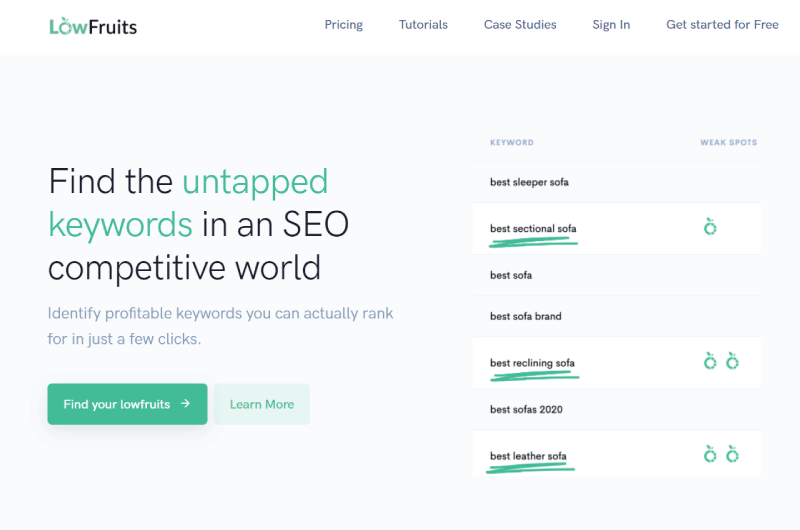Select the best sectional sofa keyword
This screenshot has width=800, height=530.
[x=533, y=229]
